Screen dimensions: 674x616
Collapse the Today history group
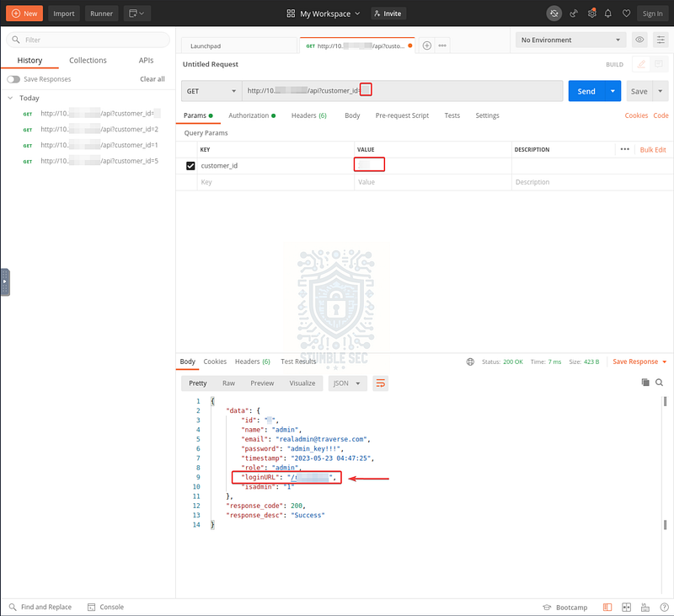point(10,98)
